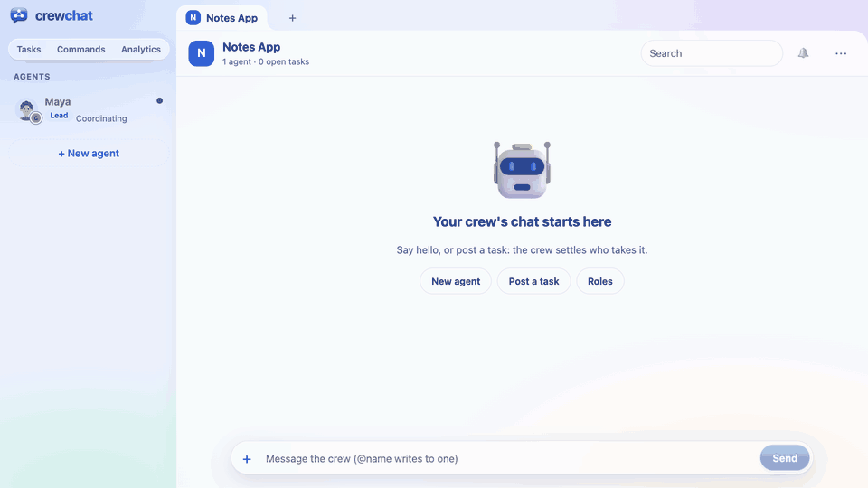Screen dimensions: 868x488
Task: Open the Commands tab in sidebar
Action: pos(80,49)
